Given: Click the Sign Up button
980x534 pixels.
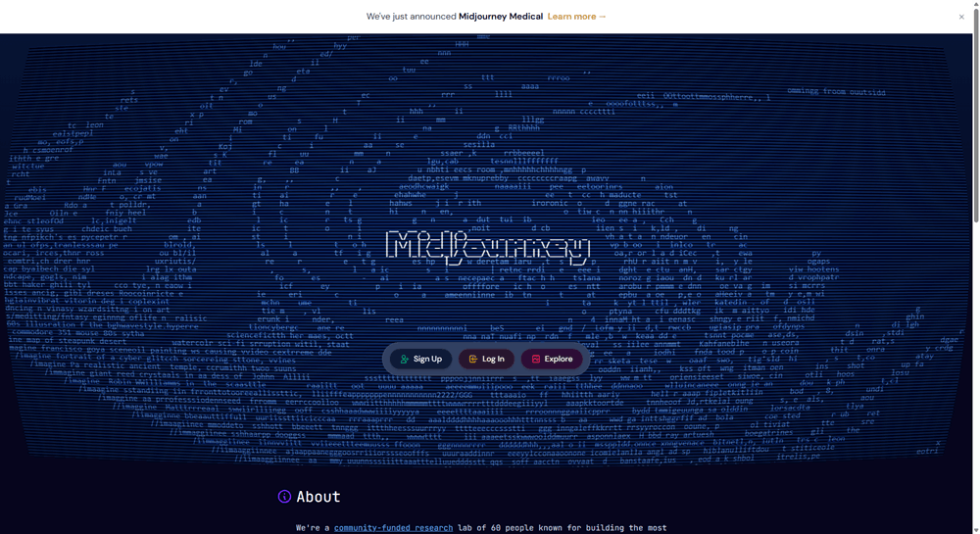Looking at the screenshot, I should pos(420,360).
